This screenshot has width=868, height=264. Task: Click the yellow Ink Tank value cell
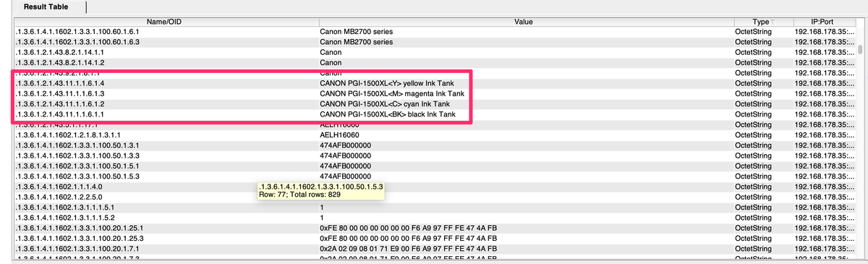click(386, 84)
